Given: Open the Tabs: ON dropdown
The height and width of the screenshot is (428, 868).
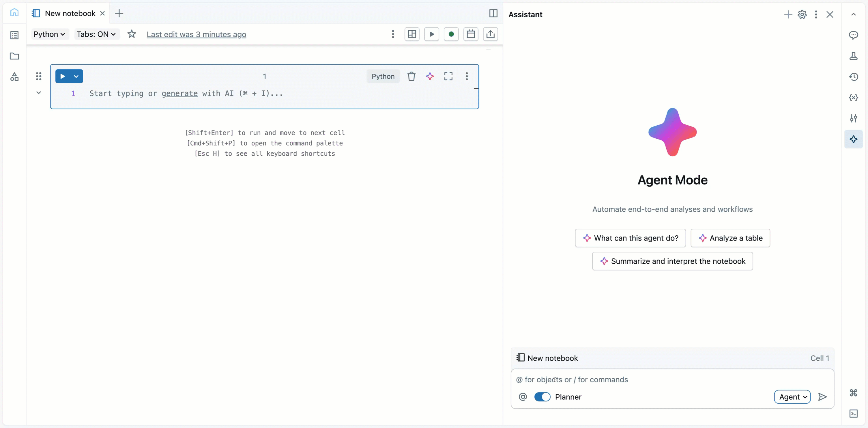Looking at the screenshot, I should click(97, 34).
